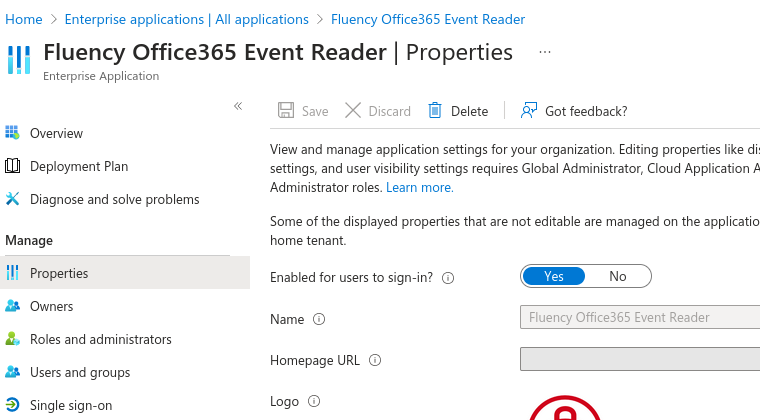Set Enabled for users to sign-in to Yes
Screen dimensions: 760x420
pos(554,276)
